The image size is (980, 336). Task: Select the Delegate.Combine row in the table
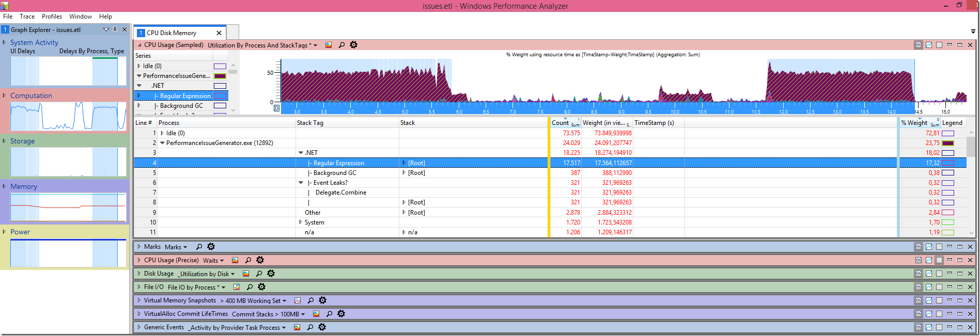(x=341, y=193)
